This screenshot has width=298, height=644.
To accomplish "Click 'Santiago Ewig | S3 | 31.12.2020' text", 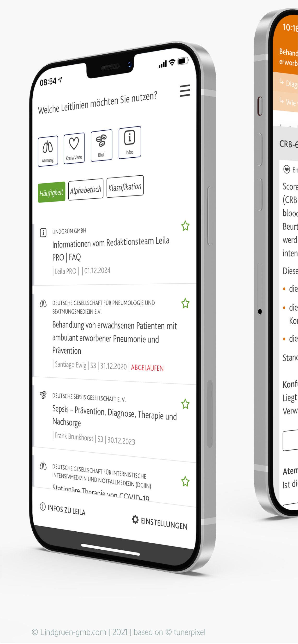I will tap(90, 366).
